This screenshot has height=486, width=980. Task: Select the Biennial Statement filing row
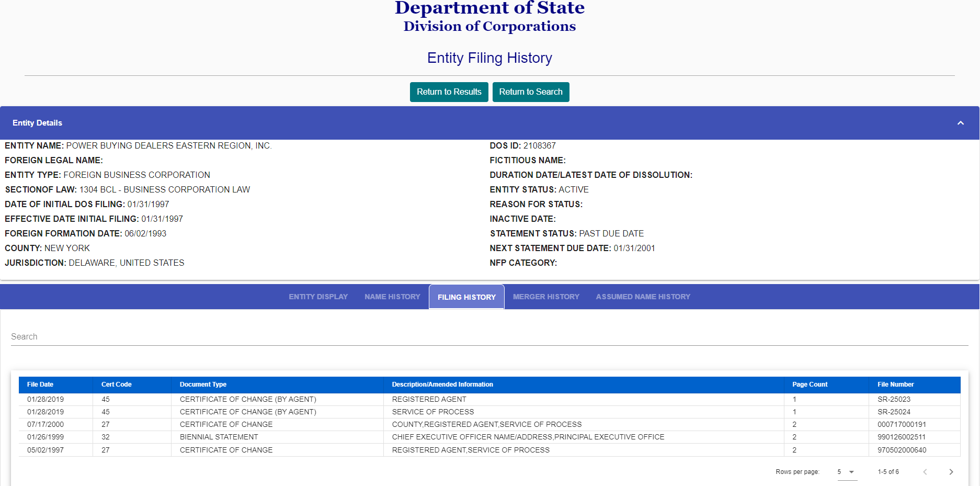pyautogui.click(x=489, y=437)
